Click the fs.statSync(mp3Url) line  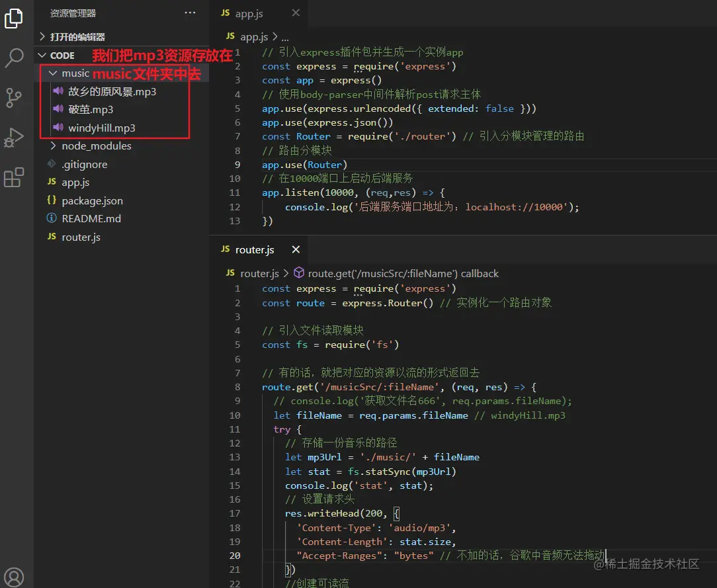coord(370,472)
